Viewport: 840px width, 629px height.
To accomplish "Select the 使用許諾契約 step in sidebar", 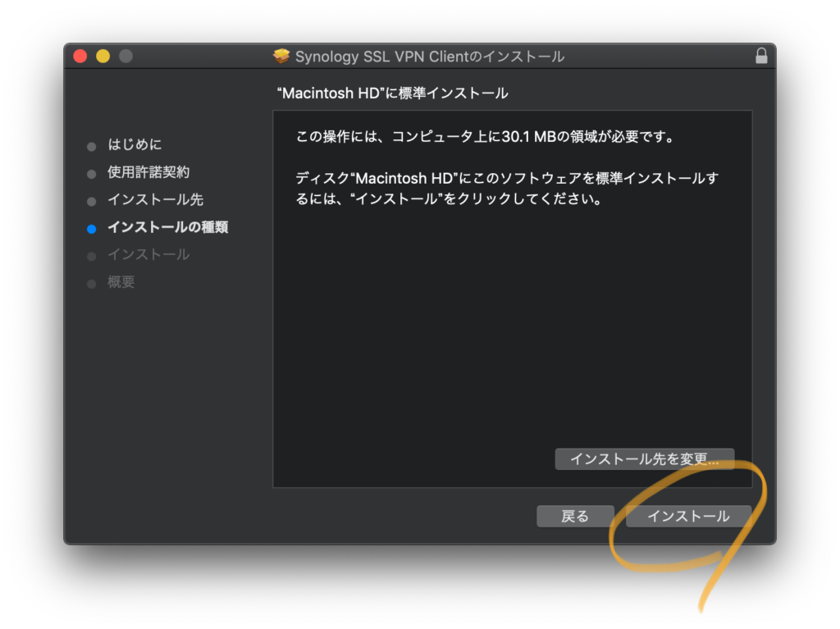I will pyautogui.click(x=148, y=172).
